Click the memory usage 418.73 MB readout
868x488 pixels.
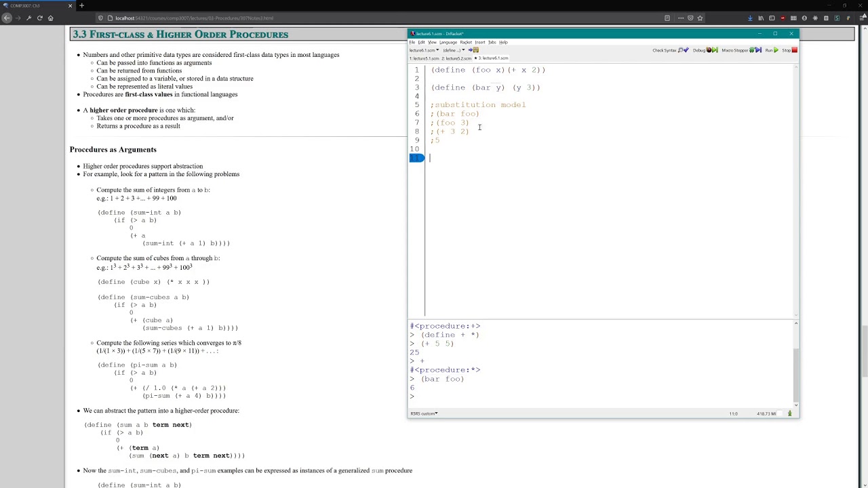point(766,413)
